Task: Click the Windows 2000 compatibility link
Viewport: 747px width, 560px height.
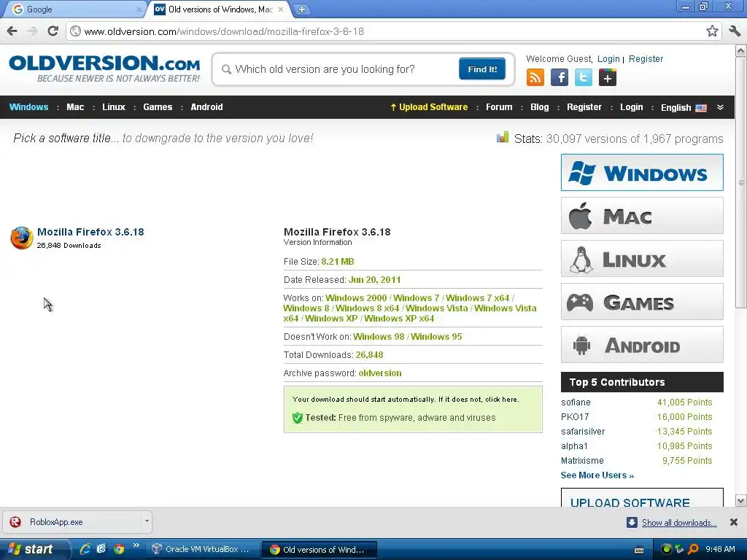Action: click(x=356, y=297)
